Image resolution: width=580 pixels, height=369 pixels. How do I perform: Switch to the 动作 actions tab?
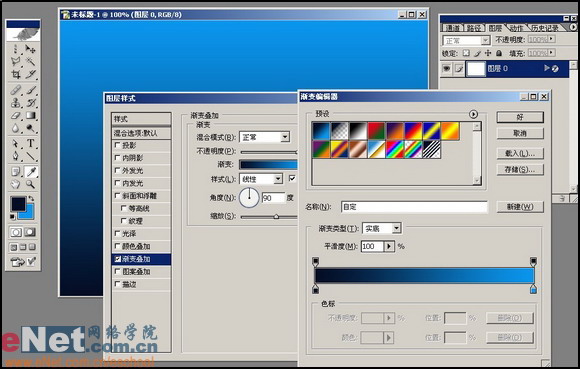coord(516,28)
